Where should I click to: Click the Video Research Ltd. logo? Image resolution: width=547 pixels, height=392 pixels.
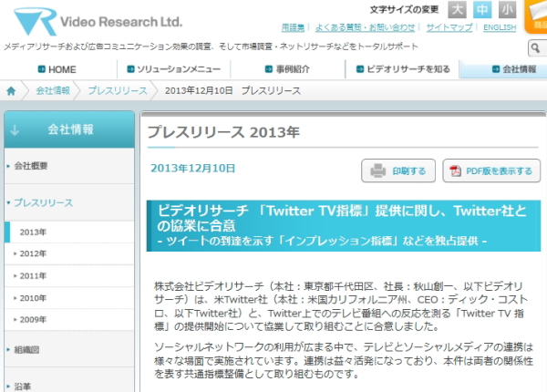(98, 22)
